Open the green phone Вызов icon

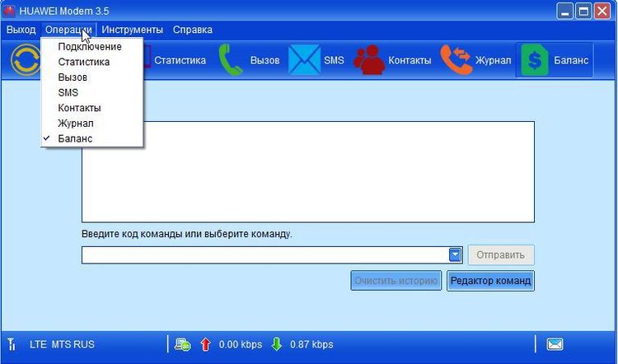coord(230,60)
